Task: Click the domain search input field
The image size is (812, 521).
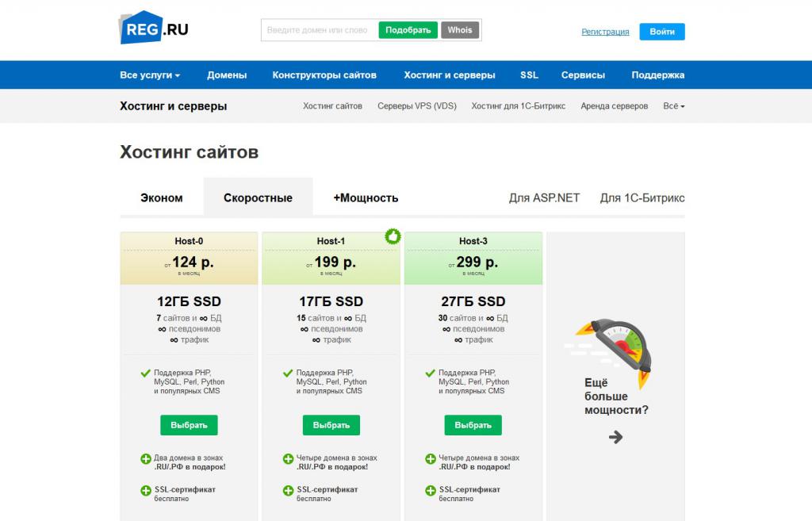Action: click(317, 29)
